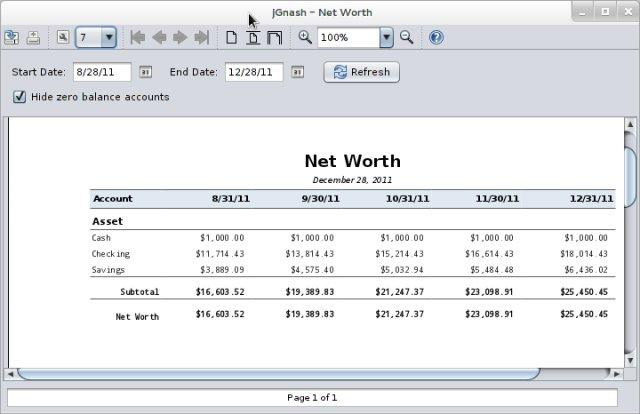The width and height of the screenshot is (640, 414).
Task: Open the End Date calendar picker
Action: coord(298,72)
